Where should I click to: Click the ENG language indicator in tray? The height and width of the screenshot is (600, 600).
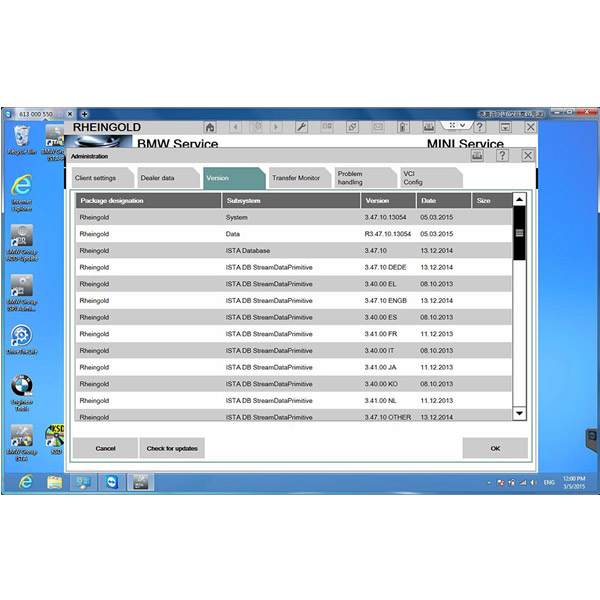549,483
